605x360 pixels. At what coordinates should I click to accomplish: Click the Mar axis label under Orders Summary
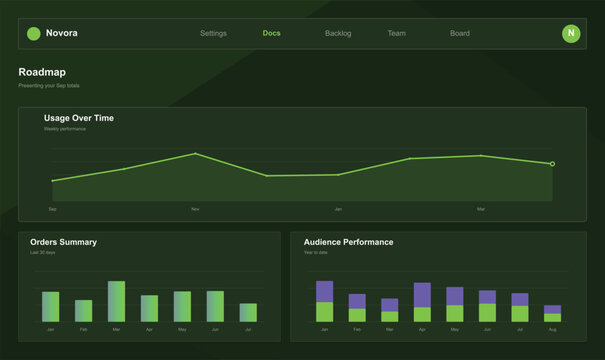coord(117,330)
